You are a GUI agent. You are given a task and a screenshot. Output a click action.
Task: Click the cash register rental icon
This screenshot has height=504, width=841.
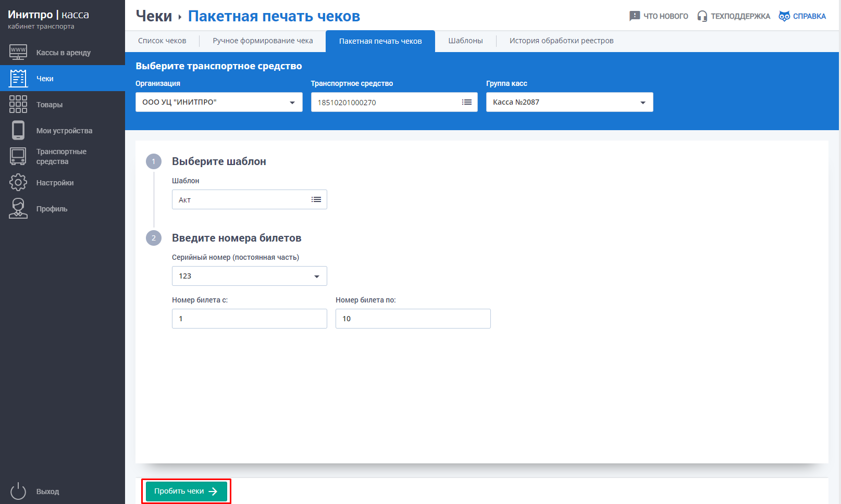point(18,52)
